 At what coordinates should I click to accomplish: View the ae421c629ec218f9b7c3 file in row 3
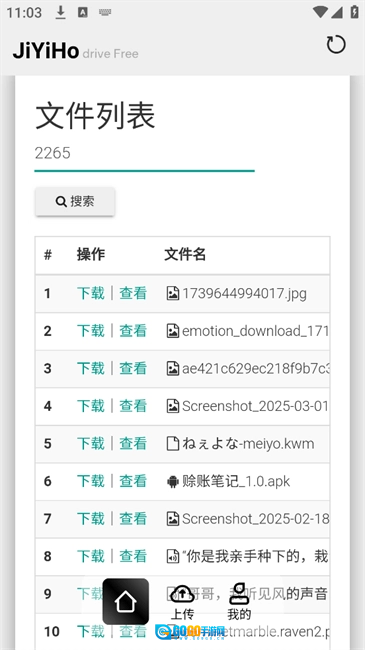pyautogui.click(x=133, y=368)
